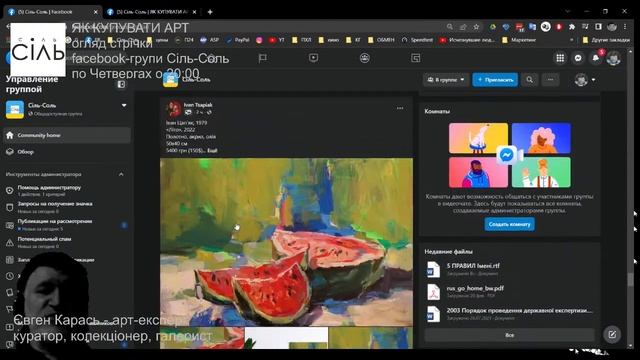Viewport: 640px width, 360px height.
Task: Open the Chrome three-dot menu
Action: pyautogui.click(x=625, y=27)
